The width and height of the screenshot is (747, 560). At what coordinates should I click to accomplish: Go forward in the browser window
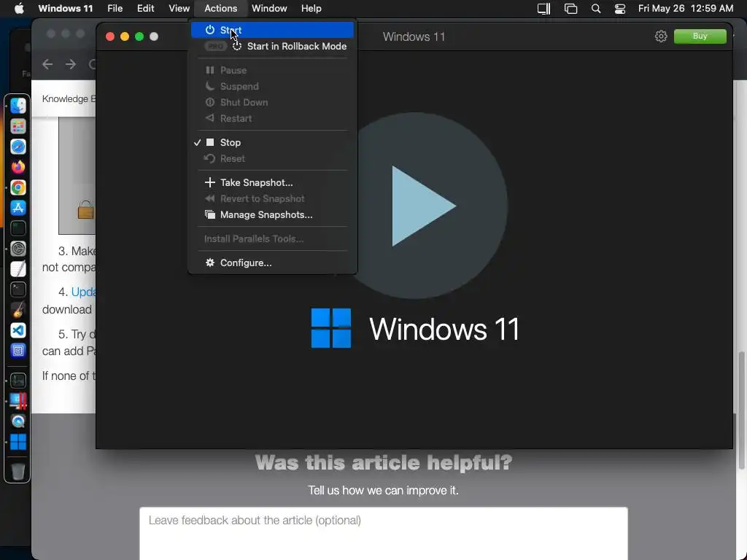click(71, 64)
